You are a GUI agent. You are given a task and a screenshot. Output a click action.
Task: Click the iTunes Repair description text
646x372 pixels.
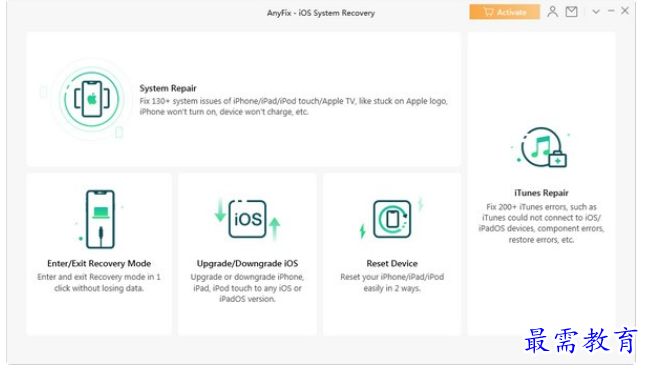541,223
